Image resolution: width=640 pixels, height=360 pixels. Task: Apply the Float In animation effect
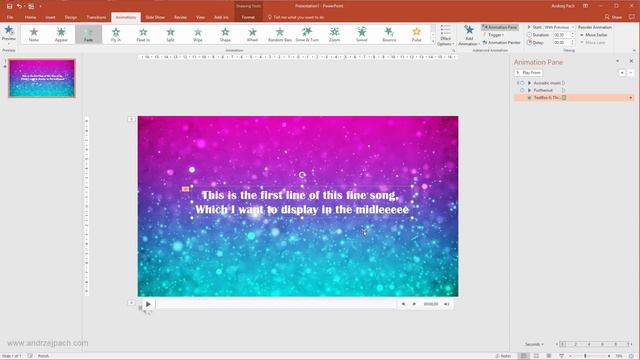click(x=143, y=34)
